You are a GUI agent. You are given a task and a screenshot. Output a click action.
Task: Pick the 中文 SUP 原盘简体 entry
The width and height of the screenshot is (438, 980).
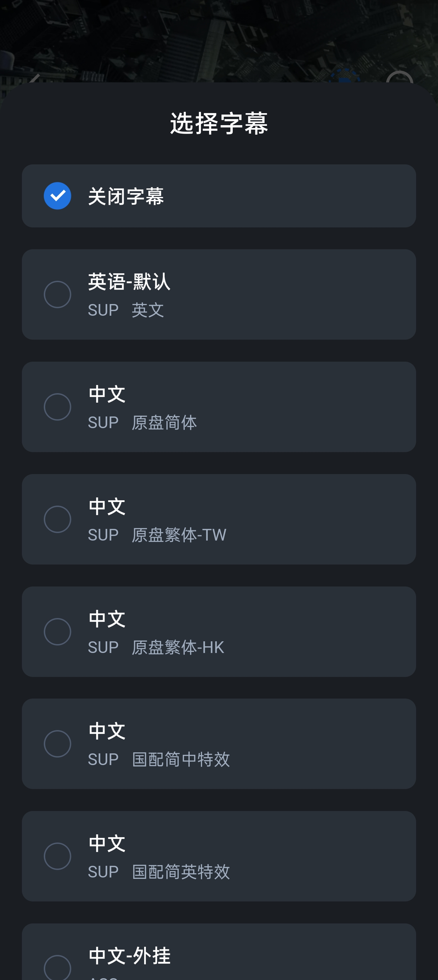219,407
